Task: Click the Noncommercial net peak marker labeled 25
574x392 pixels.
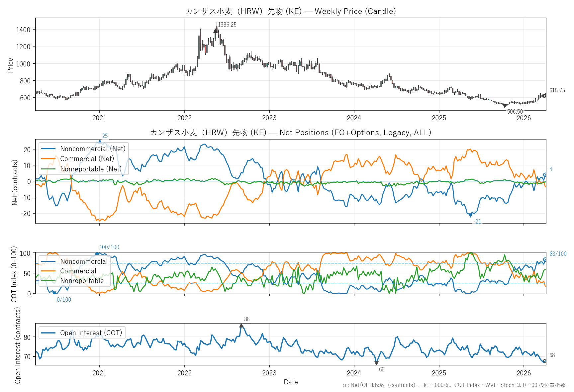Action: pyautogui.click(x=100, y=142)
